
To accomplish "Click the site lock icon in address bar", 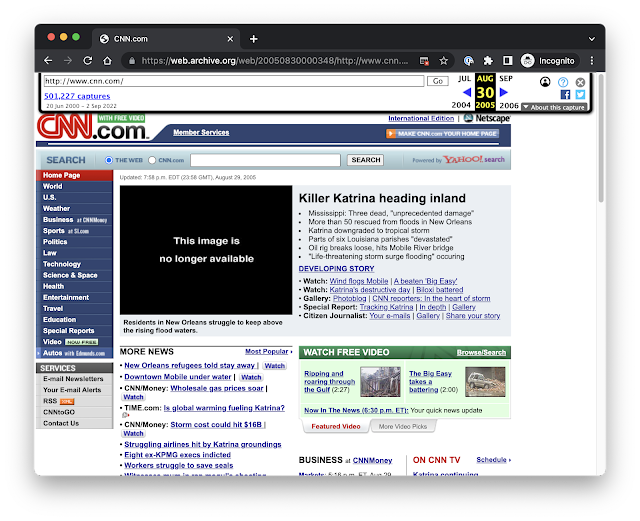I will click(x=132, y=61).
